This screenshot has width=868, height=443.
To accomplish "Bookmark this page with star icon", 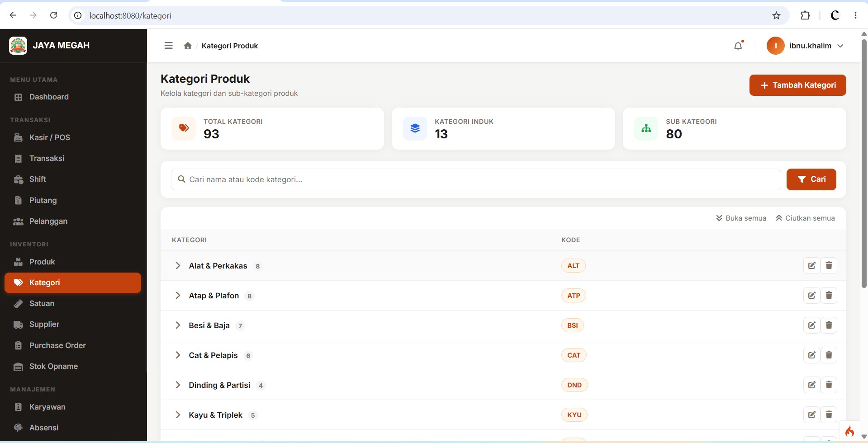I will (776, 16).
